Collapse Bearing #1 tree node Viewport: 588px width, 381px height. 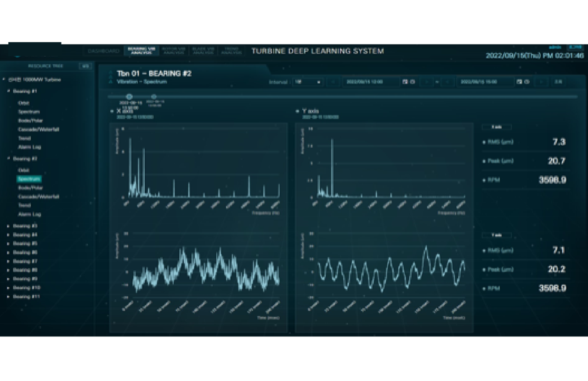pos(8,91)
